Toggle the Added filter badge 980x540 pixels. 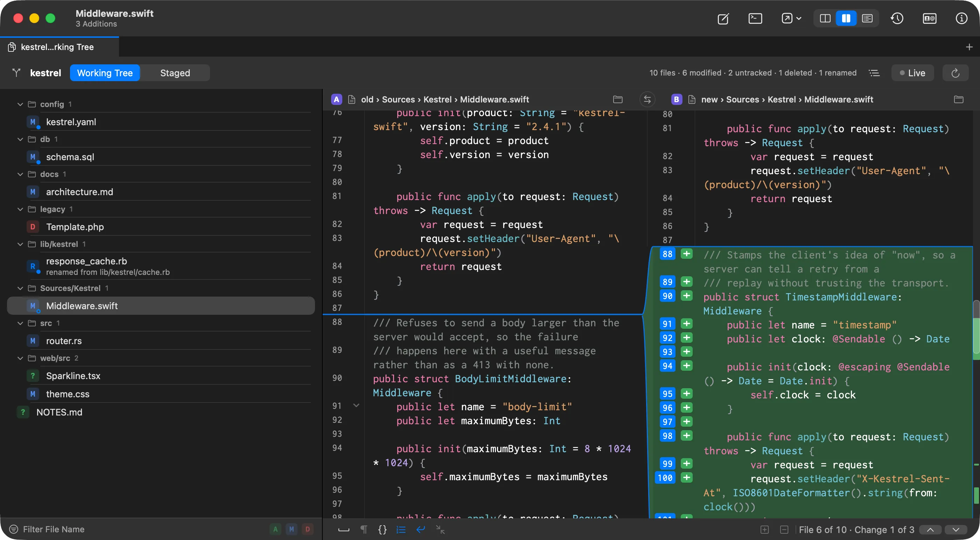coord(275,529)
